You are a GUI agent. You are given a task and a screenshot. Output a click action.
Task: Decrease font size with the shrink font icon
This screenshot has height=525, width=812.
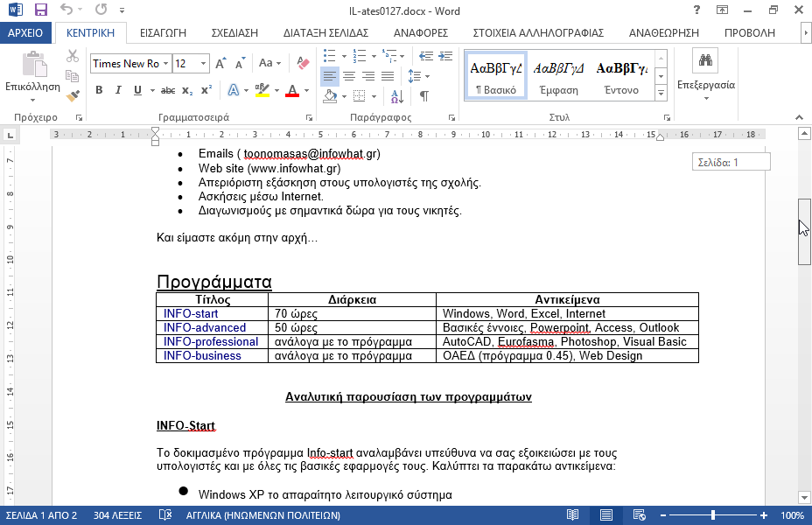click(x=241, y=64)
